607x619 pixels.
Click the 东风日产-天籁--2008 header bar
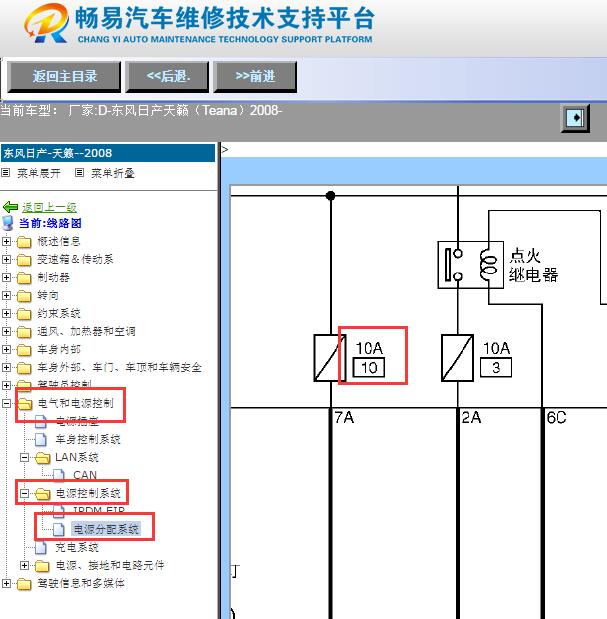coord(108,153)
